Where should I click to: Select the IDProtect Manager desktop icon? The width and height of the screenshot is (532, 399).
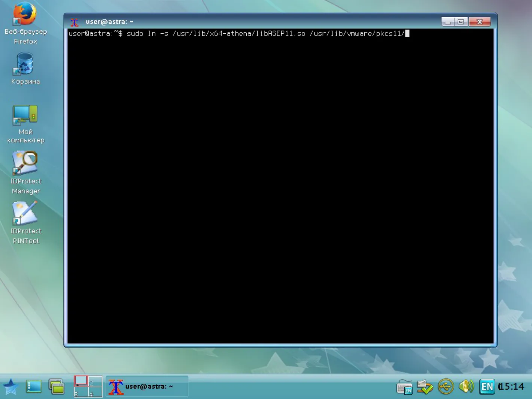click(x=25, y=173)
